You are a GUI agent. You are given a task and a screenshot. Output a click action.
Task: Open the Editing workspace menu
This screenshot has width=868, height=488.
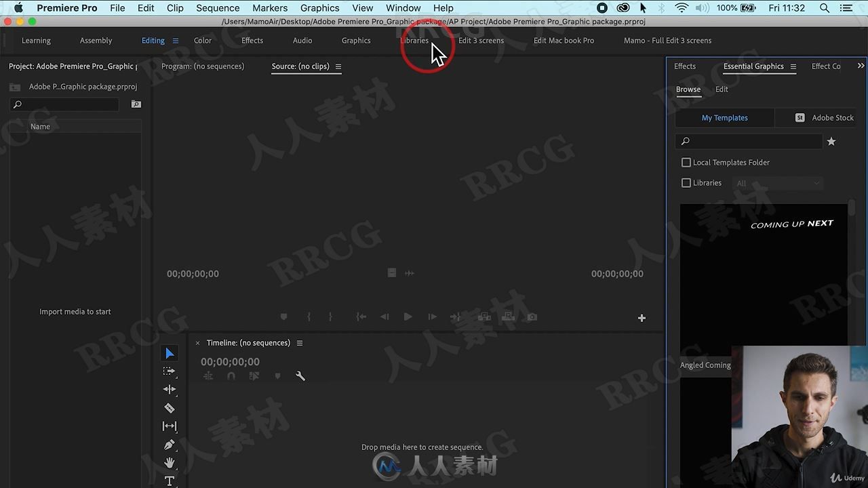pyautogui.click(x=176, y=41)
